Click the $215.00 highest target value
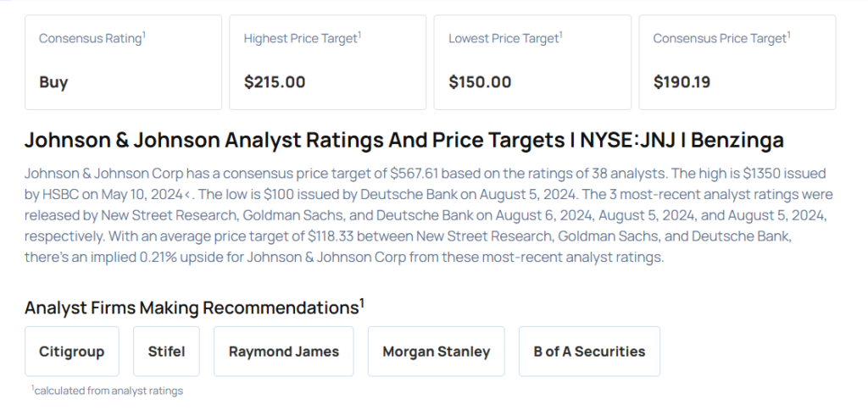Viewport: 868px width, 416px height. [x=275, y=82]
